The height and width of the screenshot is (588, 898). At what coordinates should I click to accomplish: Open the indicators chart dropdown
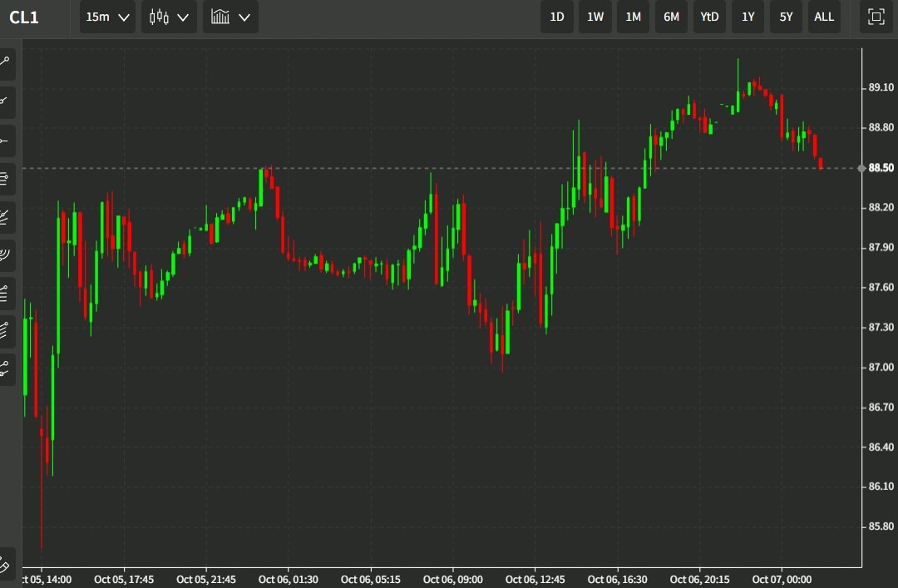[x=230, y=17]
